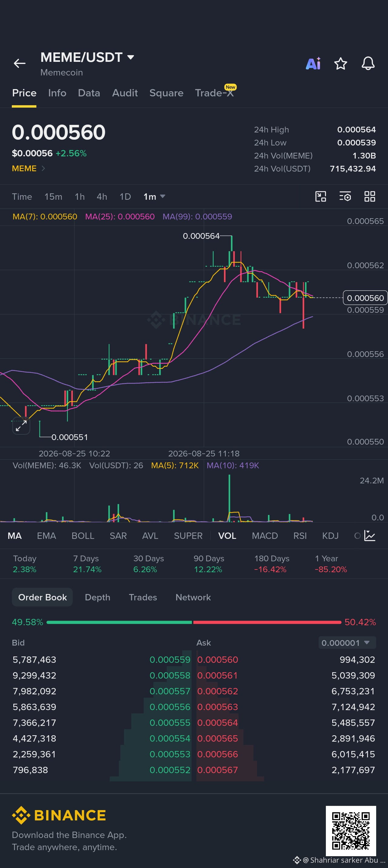Select bid price 0.000552

pos(170,770)
